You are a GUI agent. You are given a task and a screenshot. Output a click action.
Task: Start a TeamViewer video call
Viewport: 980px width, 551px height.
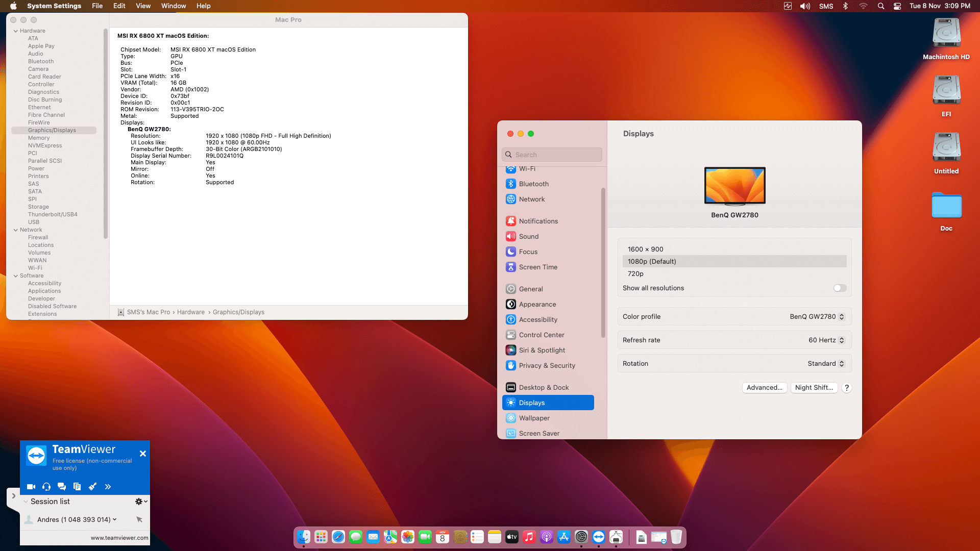(31, 487)
